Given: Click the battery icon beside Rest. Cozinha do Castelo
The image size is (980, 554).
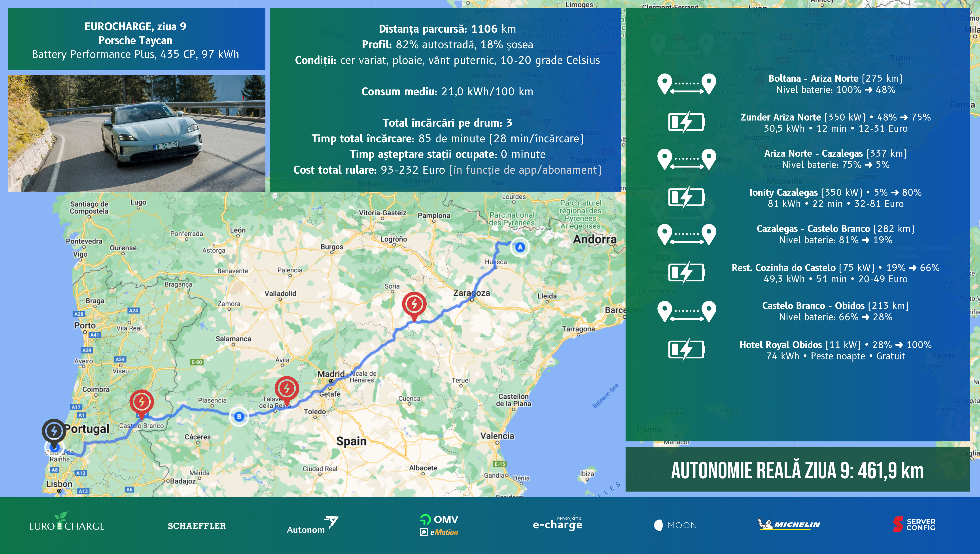Looking at the screenshot, I should (x=687, y=273).
